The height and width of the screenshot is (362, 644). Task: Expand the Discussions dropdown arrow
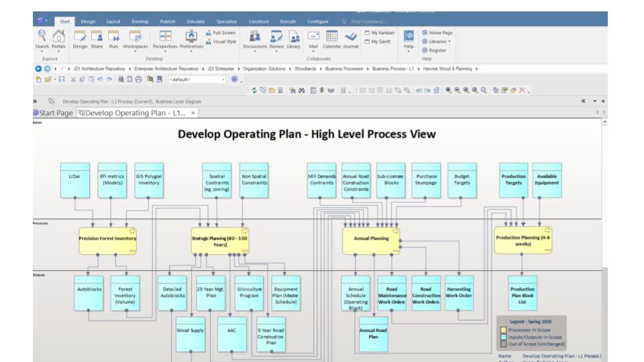click(x=255, y=52)
